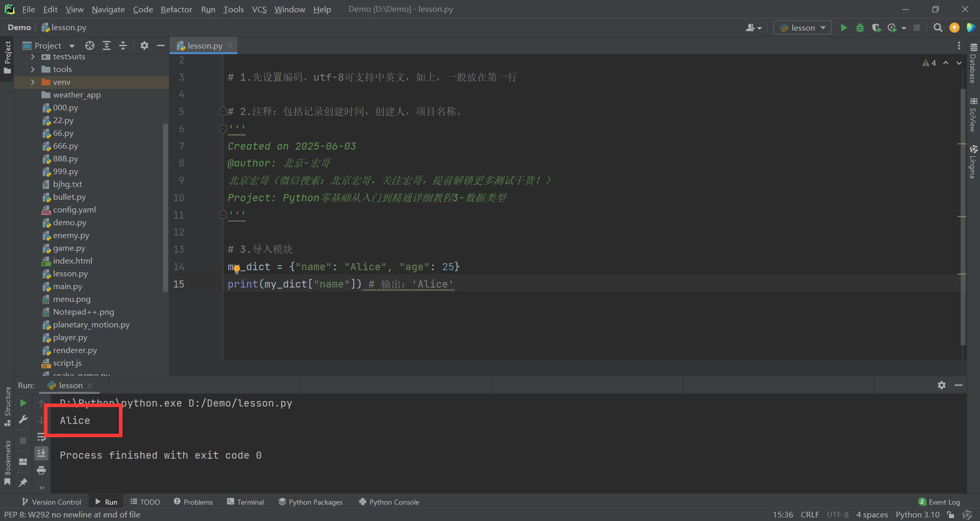Screen dimensions: 980x521
Task: Run with Coverage from the toolbar
Action: click(x=876, y=28)
